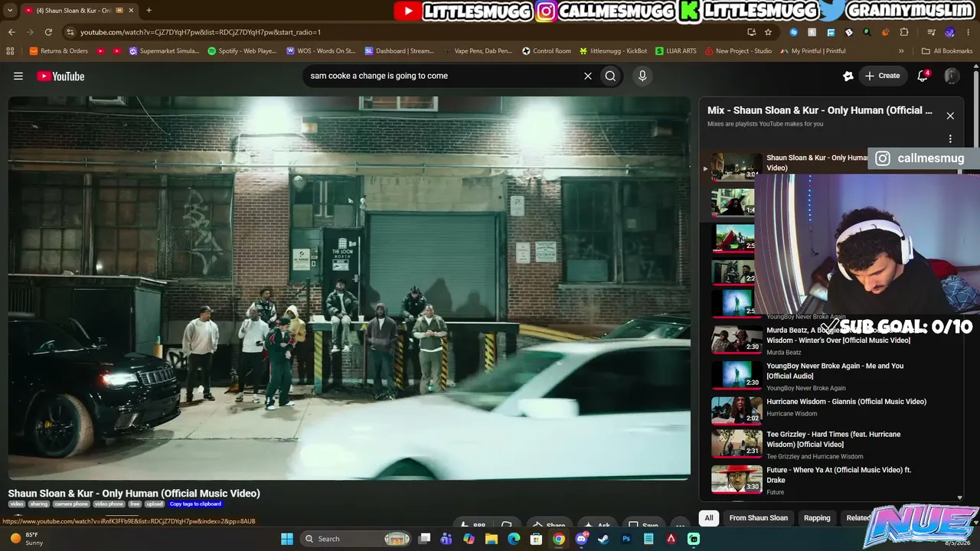
Task: Open Task View on the taskbar
Action: point(425,539)
